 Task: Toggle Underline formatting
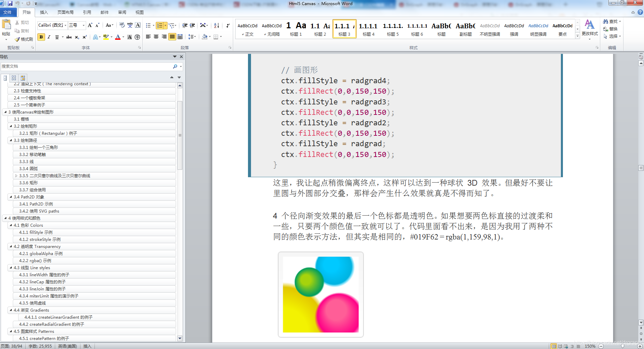[x=57, y=37]
